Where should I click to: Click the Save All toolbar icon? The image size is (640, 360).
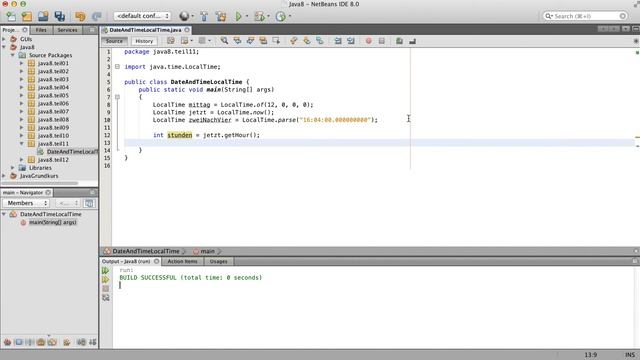[60, 16]
